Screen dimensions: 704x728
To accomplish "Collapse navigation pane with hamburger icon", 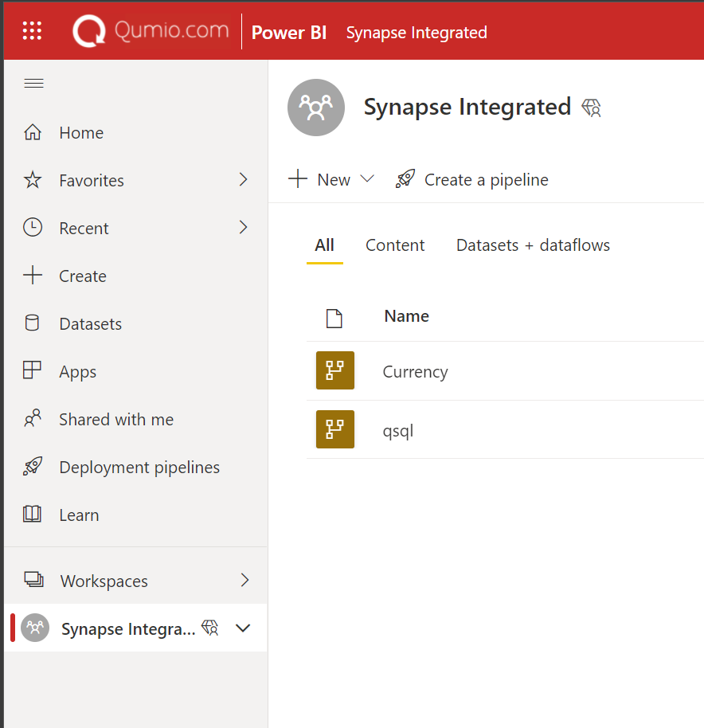I will [34, 83].
